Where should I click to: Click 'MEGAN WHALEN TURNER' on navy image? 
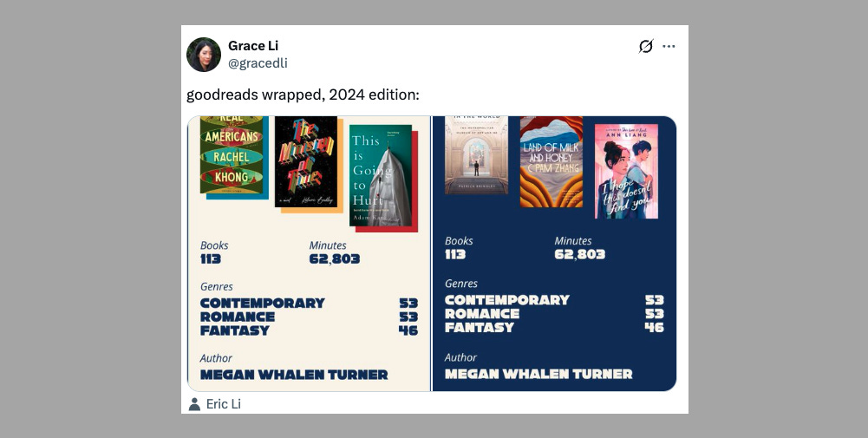click(538, 375)
